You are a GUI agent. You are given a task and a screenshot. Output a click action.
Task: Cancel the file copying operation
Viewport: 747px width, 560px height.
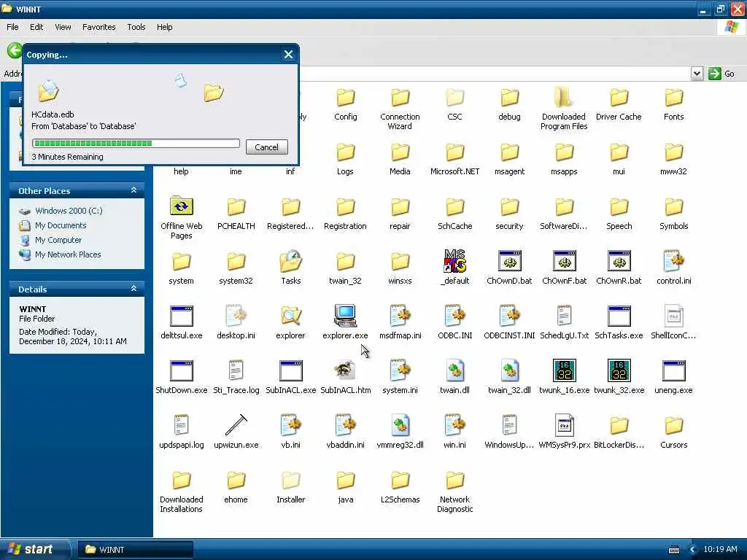point(266,147)
